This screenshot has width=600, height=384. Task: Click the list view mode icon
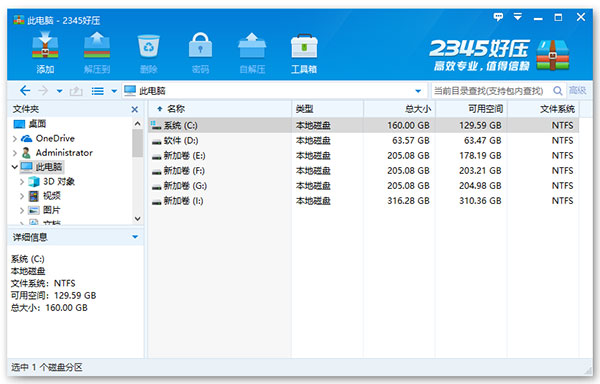[x=98, y=91]
